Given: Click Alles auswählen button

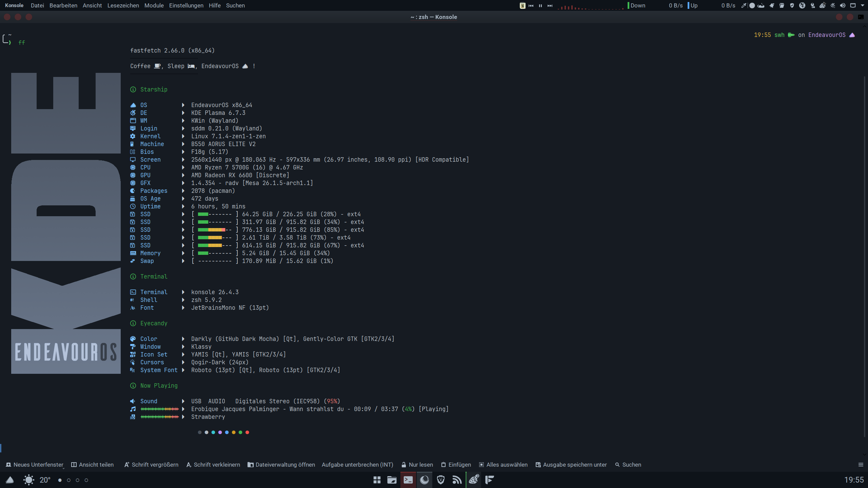Looking at the screenshot, I should tap(503, 465).
